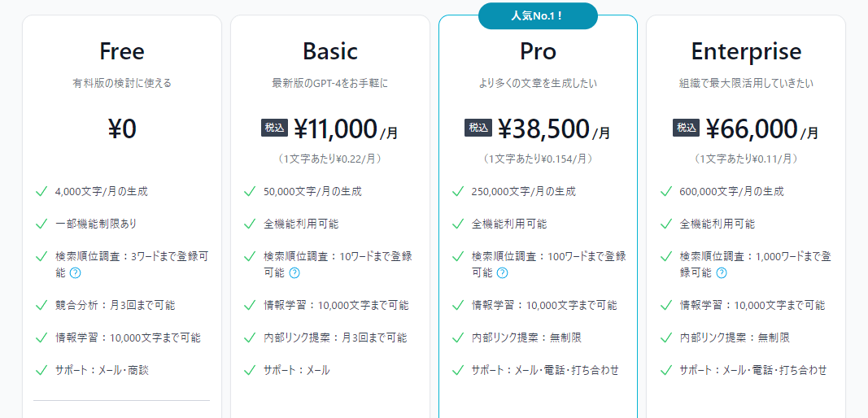Select the Enterprise plan heading
The width and height of the screenshot is (868, 418).
746,51
